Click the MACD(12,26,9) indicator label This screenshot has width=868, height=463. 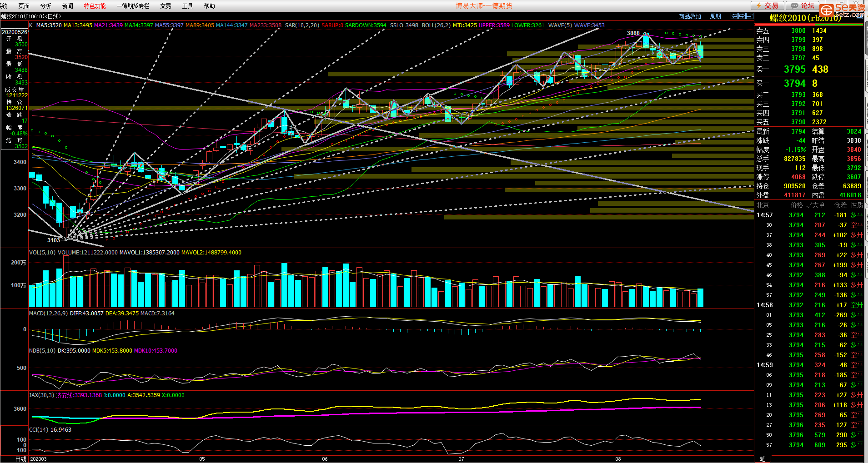pyautogui.click(x=48, y=314)
